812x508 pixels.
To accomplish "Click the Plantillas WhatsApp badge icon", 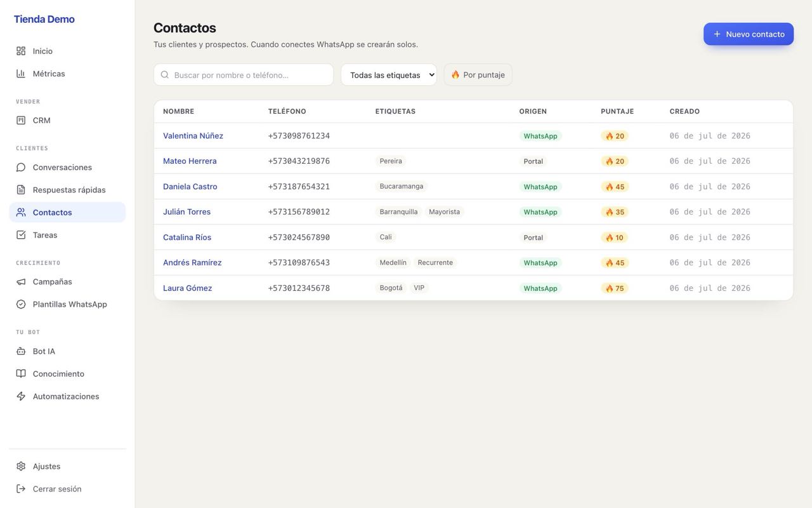I will point(21,304).
